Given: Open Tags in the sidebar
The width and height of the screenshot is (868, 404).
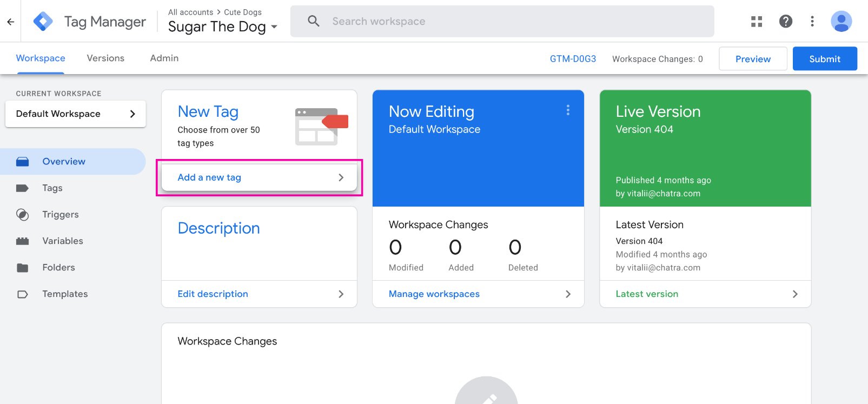Looking at the screenshot, I should (52, 188).
